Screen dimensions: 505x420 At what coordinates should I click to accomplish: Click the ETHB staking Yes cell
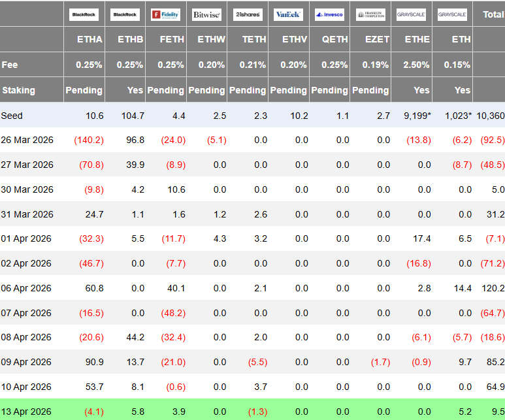pos(135,90)
